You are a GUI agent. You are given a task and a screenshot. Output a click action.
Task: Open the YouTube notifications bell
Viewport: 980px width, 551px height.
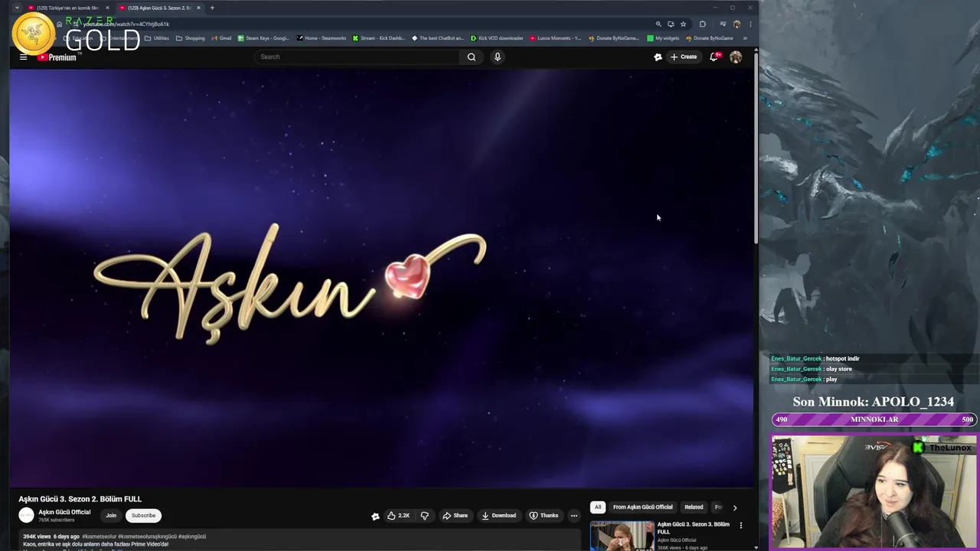[x=714, y=57]
